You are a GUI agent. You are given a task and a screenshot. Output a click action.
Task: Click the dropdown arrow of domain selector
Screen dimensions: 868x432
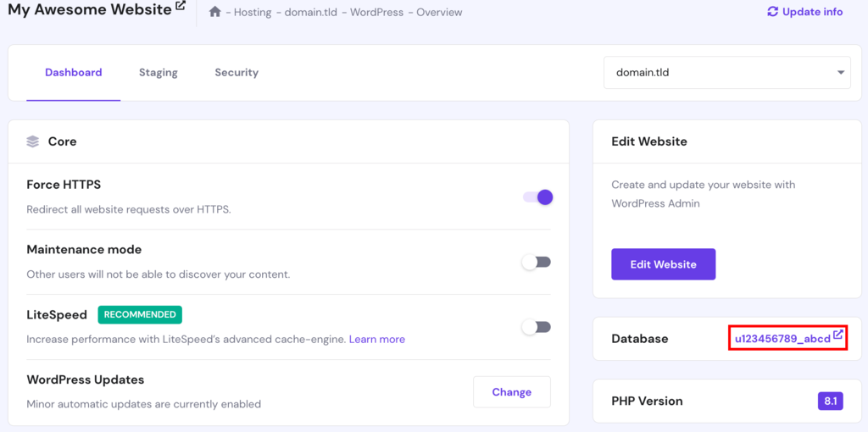(x=841, y=73)
